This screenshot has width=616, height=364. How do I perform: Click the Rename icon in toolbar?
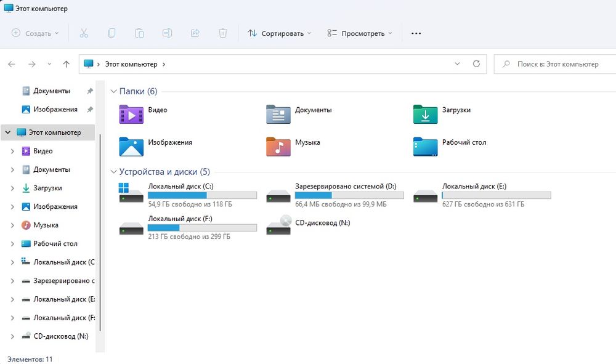(x=167, y=33)
